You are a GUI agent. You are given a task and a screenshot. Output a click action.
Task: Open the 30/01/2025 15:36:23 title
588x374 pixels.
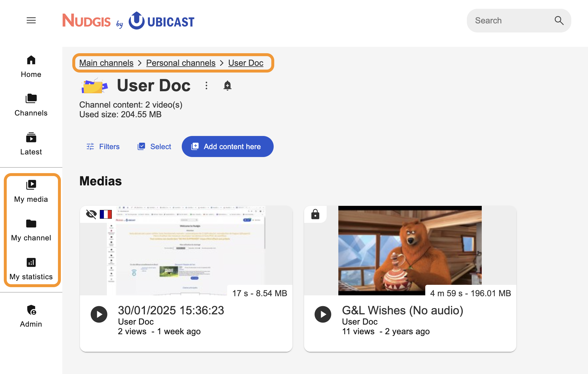point(171,310)
